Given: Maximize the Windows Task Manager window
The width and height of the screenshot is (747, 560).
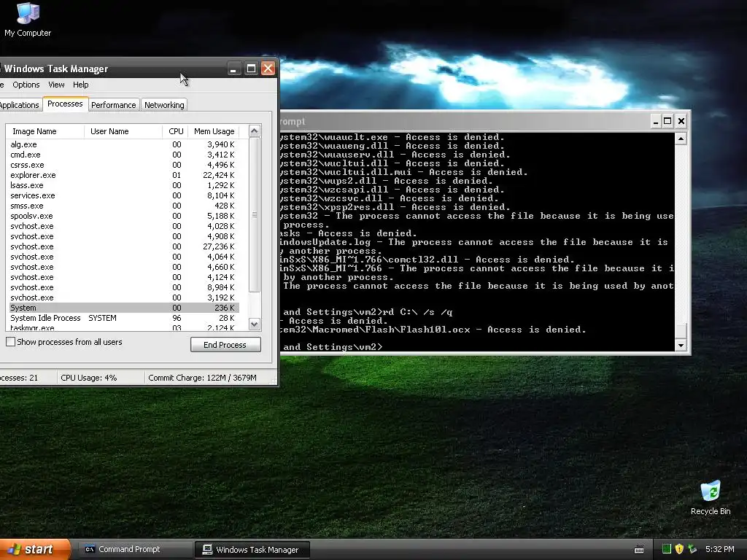Looking at the screenshot, I should tap(251, 69).
